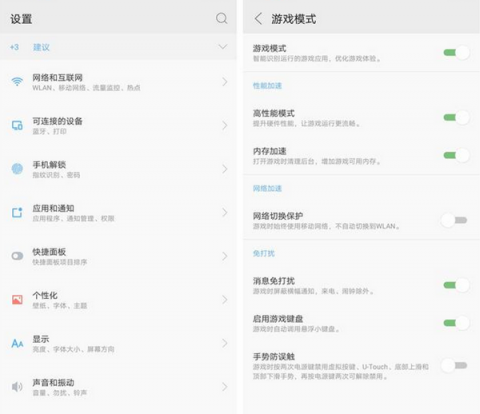Tap the search magnifier icon in Settings
This screenshot has height=414, width=480.
pyautogui.click(x=222, y=18)
